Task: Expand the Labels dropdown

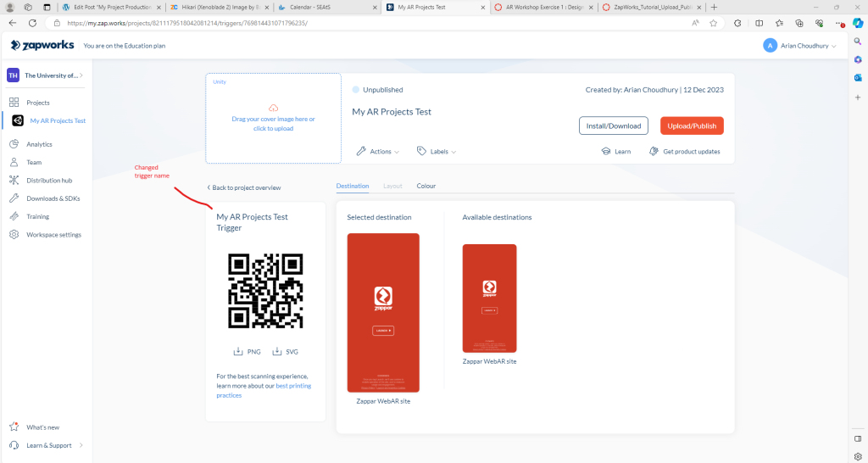Action: click(x=437, y=152)
